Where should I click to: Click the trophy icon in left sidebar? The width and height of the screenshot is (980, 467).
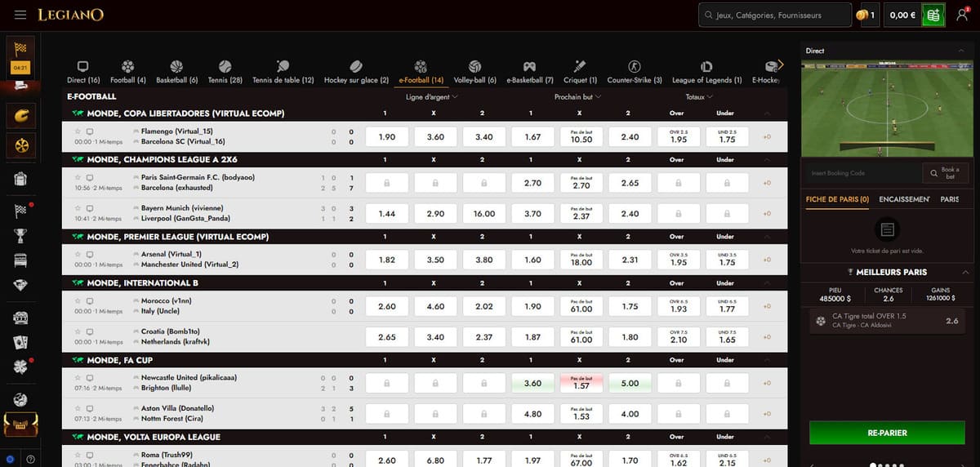tap(20, 236)
